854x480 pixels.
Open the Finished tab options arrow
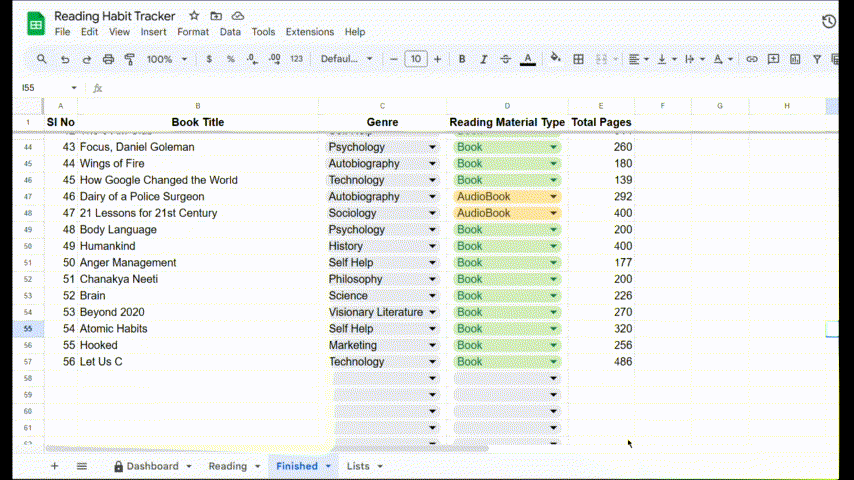[328, 466]
